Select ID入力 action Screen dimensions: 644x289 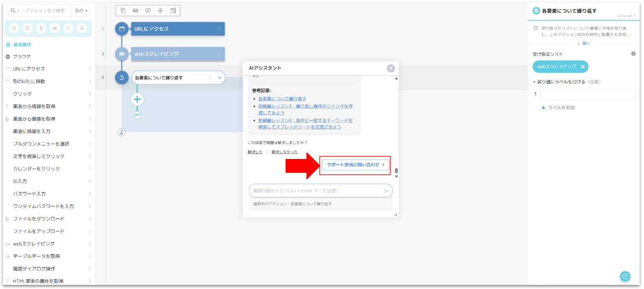click(20, 181)
